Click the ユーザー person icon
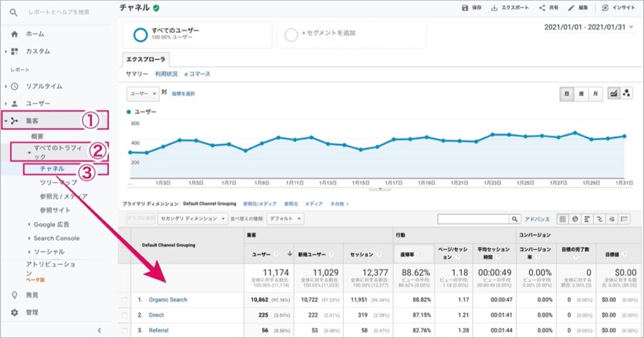Screen dimensions: 644x338 point(14,104)
